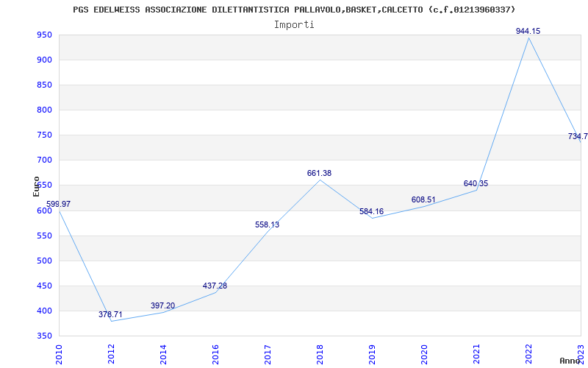The height and width of the screenshot is (368, 588).
Task: Click the 'Anno' x-axis title
Action: pos(570,361)
